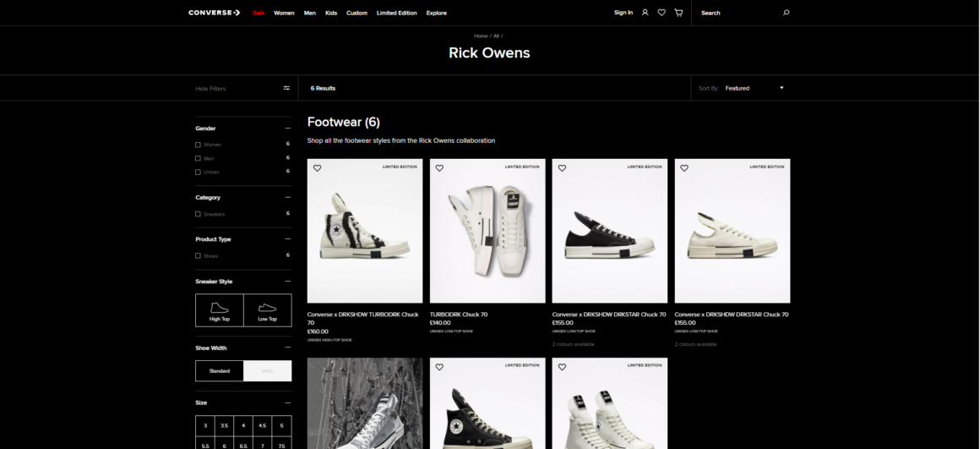Viewport: 980px width, 449px height.
Task: Select size 4.5 in size filter
Action: 262,425
